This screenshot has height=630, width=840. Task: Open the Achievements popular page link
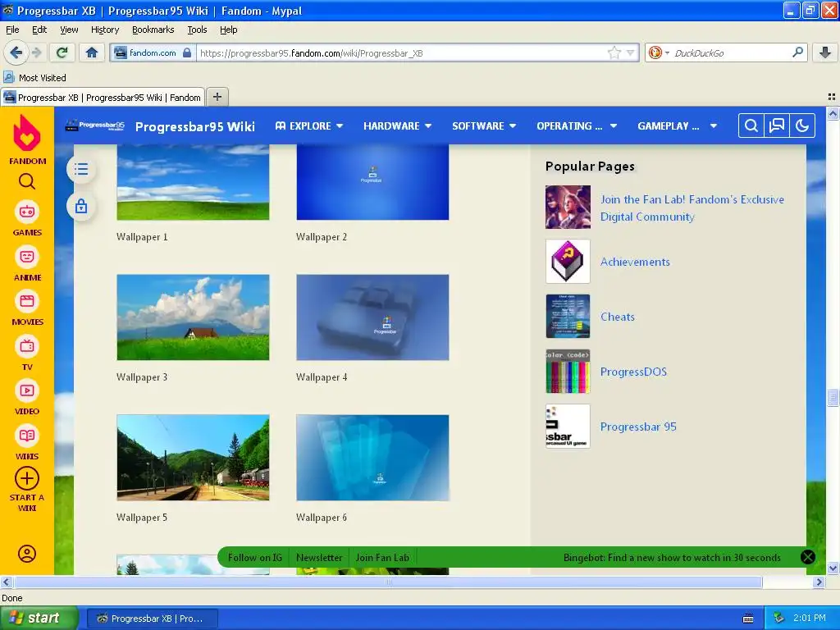point(635,262)
